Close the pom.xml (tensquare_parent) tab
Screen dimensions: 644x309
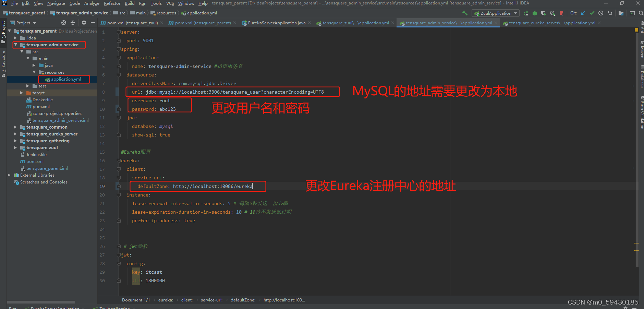[235, 23]
